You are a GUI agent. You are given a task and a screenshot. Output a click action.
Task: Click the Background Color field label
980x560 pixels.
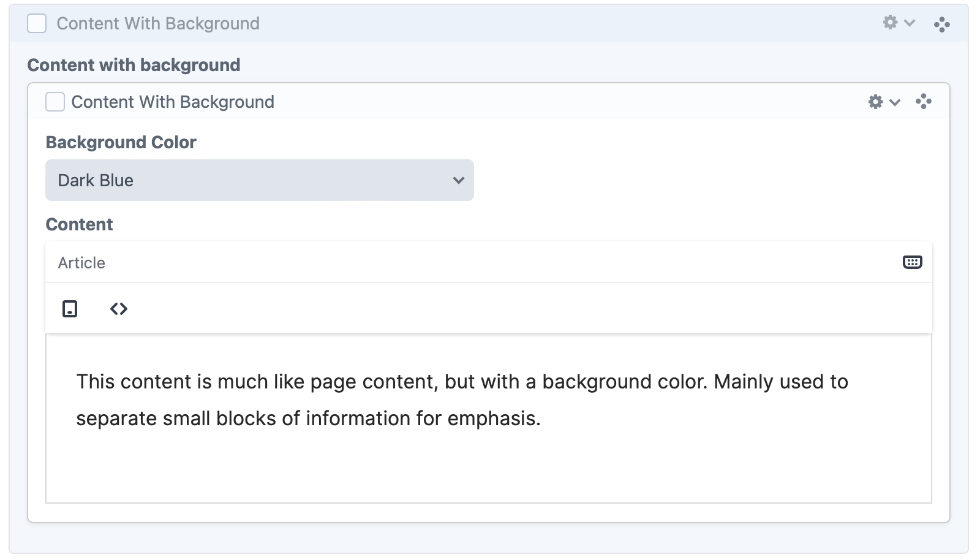point(121,142)
